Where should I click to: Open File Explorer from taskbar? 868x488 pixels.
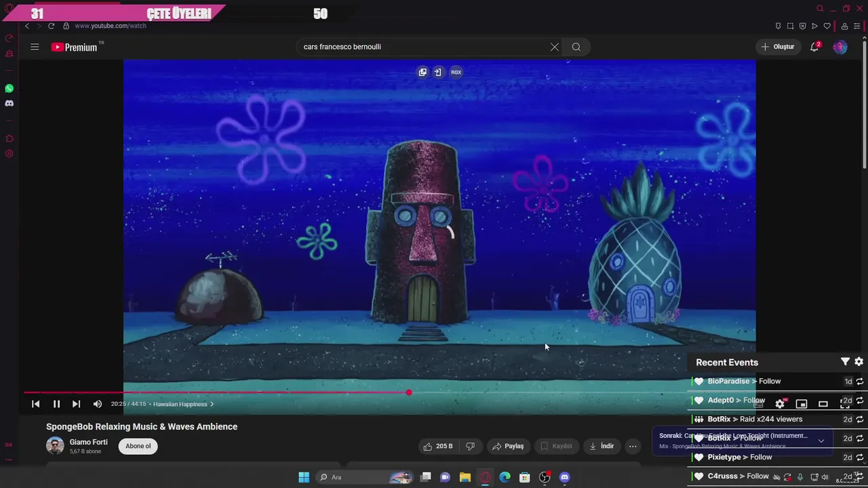point(465,477)
